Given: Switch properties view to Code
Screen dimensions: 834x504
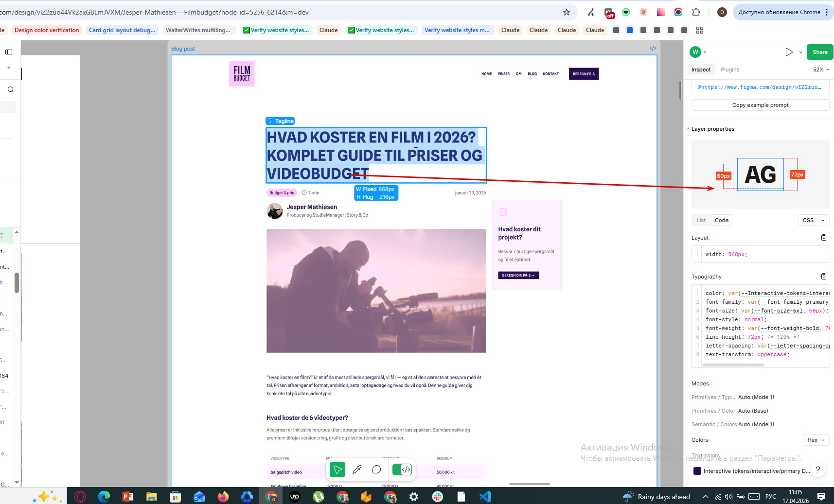Looking at the screenshot, I should pos(722,220).
